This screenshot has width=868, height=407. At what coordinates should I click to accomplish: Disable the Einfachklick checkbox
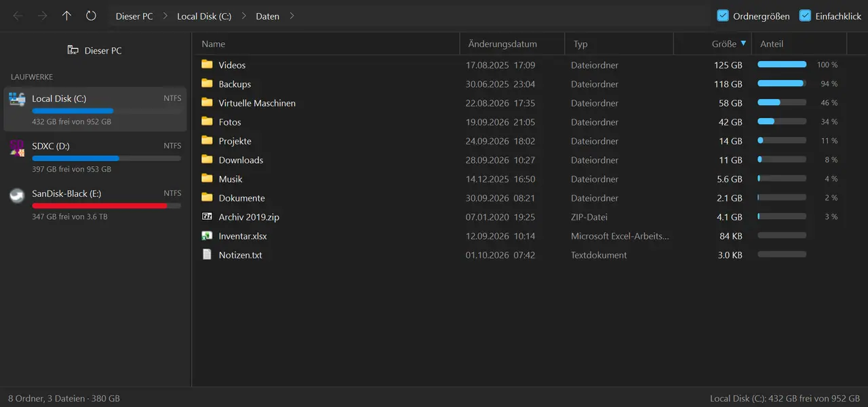pos(805,16)
